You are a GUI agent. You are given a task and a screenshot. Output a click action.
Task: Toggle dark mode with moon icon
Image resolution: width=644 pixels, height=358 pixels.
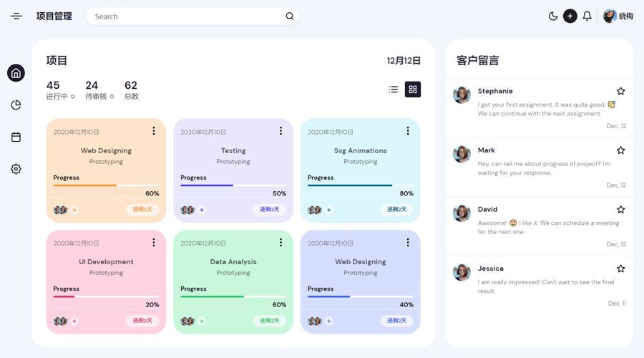coord(553,16)
